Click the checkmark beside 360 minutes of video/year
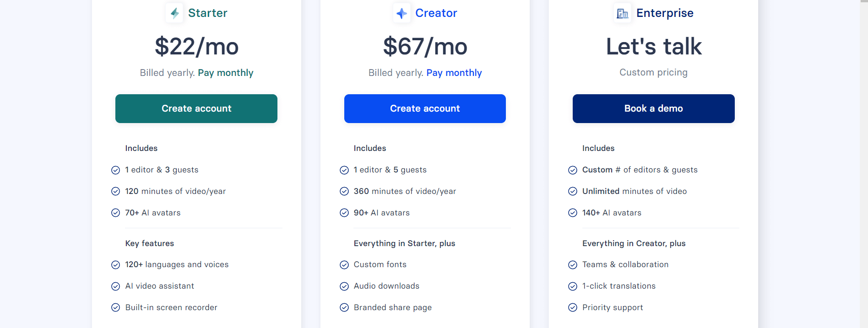868x328 pixels. tap(344, 191)
